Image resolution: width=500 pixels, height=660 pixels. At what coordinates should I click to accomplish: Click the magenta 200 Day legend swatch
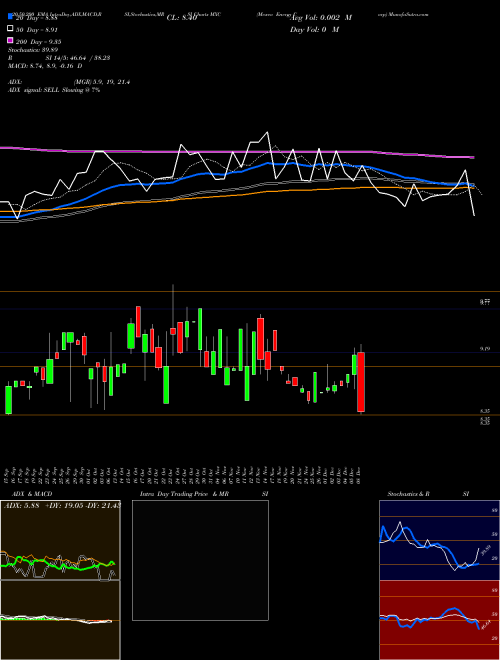tap(10, 40)
